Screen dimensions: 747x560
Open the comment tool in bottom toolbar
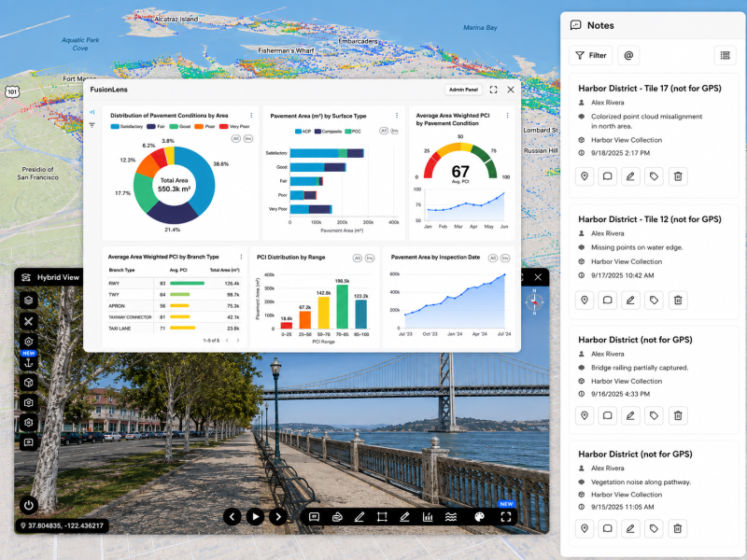[314, 517]
